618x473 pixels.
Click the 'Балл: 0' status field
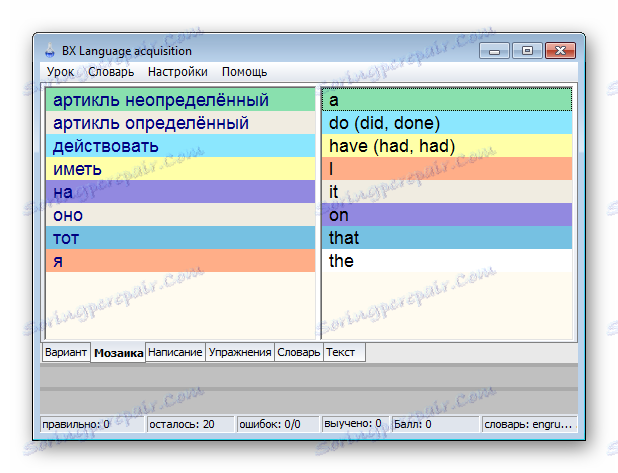pyautogui.click(x=436, y=424)
